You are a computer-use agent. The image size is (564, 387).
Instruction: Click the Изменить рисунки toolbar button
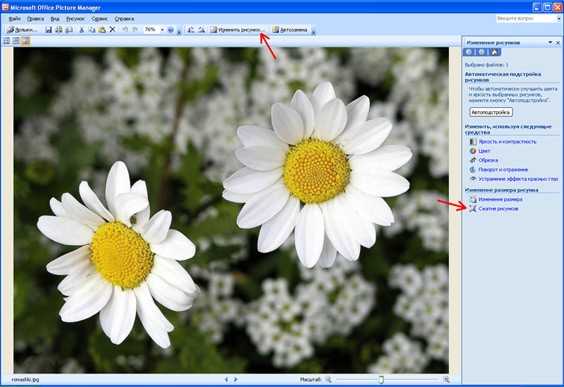pyautogui.click(x=238, y=30)
